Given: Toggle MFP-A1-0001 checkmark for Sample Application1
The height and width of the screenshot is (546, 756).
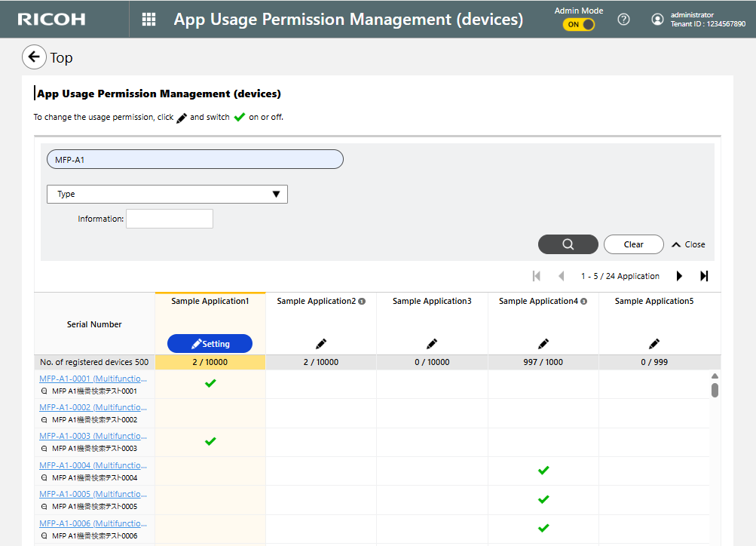Looking at the screenshot, I should (210, 384).
